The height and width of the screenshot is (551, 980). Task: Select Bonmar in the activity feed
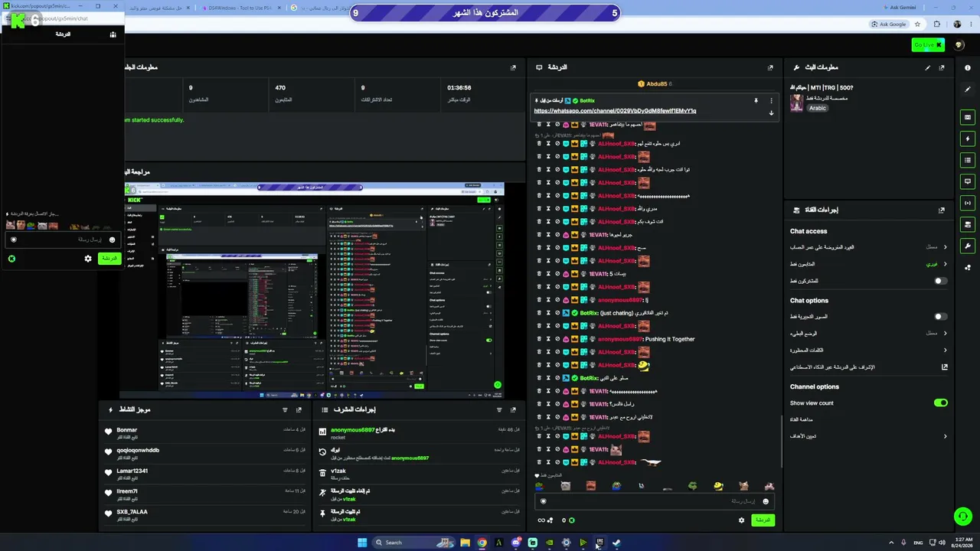point(127,430)
